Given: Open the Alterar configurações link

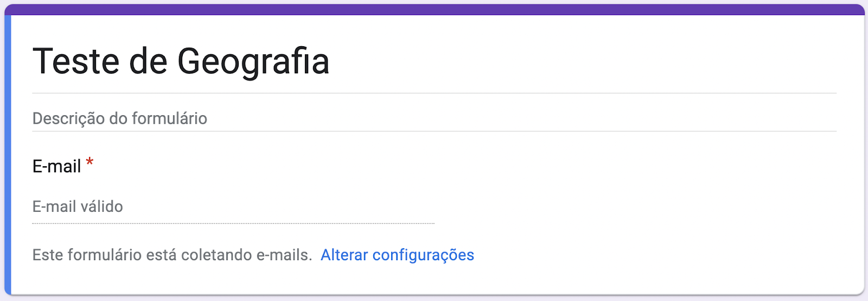Looking at the screenshot, I should click(x=397, y=255).
